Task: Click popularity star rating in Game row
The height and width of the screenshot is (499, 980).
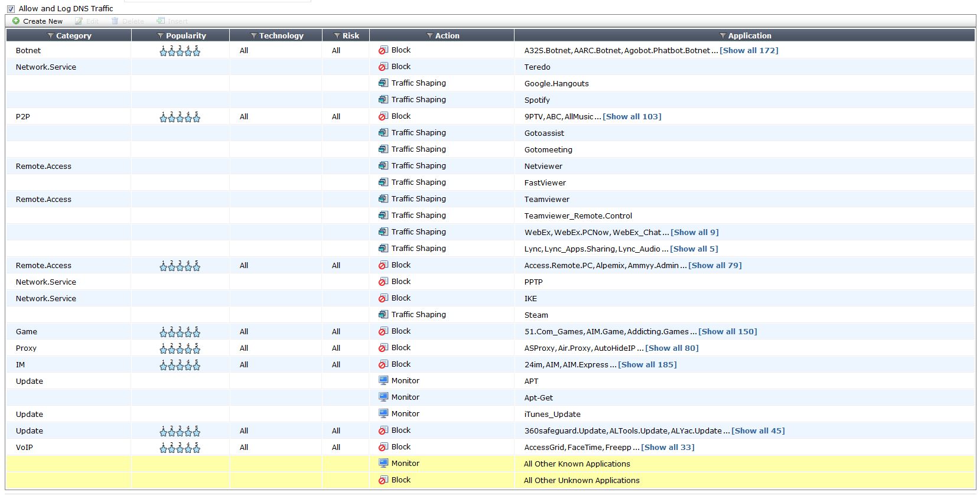Action: point(180,332)
